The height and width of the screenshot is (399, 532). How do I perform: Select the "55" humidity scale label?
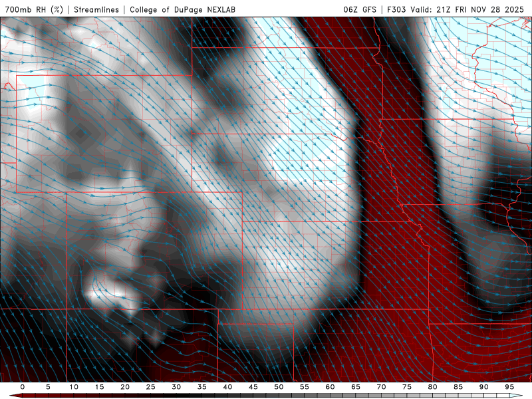tap(305, 387)
